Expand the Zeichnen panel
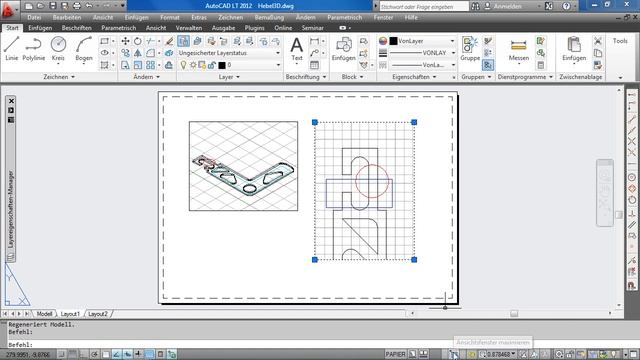This screenshot has height=360, width=640. coord(59,77)
